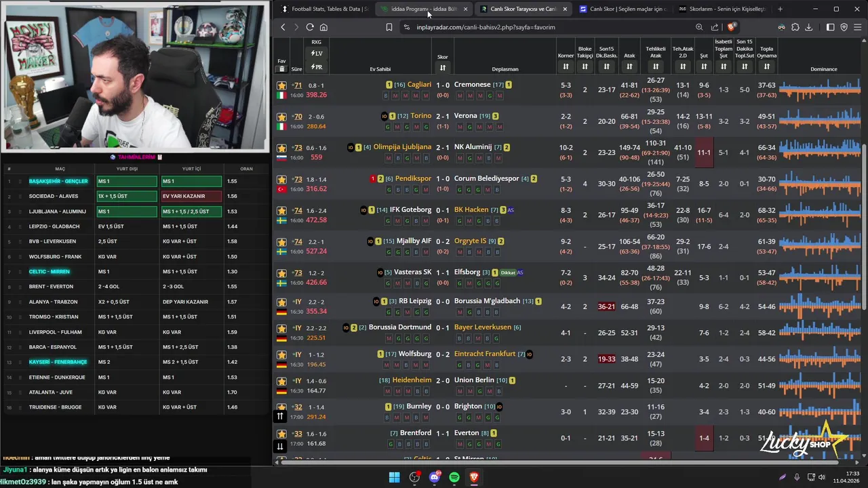Open Windows Start menu
Screen dimensions: 868x488
pyautogui.click(x=394, y=477)
